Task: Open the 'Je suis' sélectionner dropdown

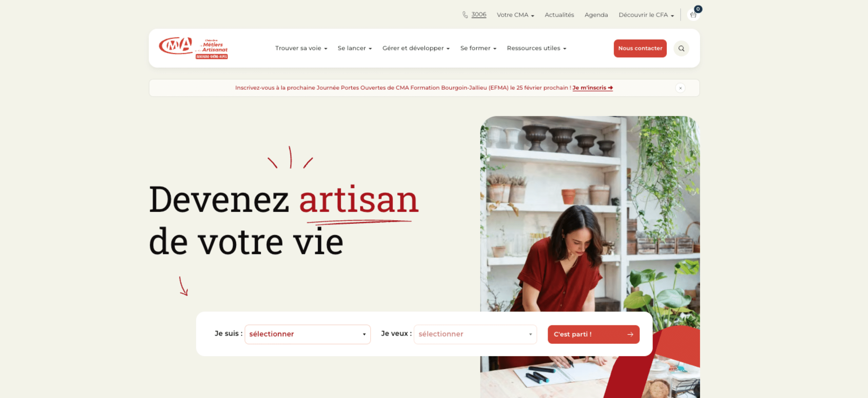Action: point(308,334)
